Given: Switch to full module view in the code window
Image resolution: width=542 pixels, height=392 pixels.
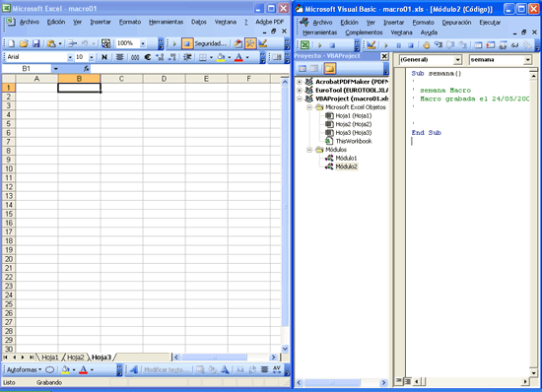Looking at the screenshot, I should 408,381.
